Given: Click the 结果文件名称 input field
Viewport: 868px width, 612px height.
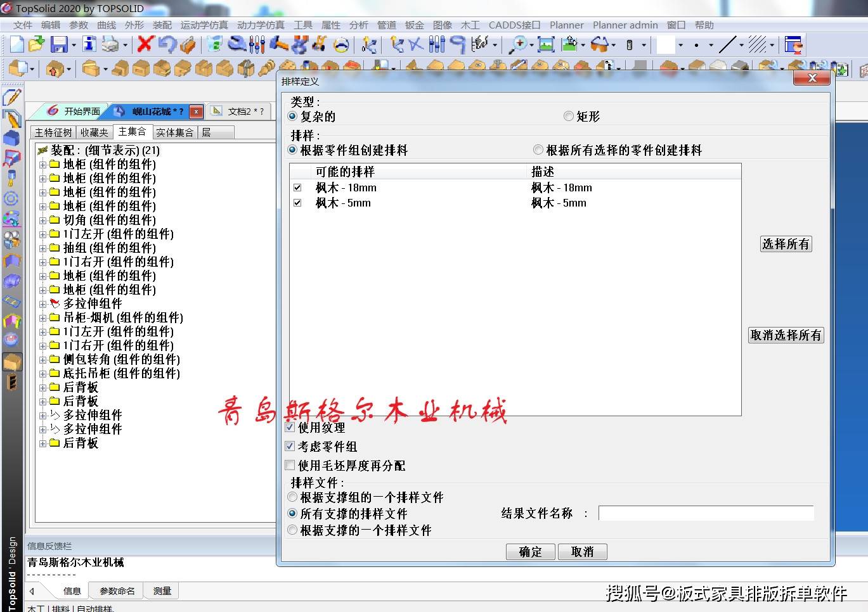Looking at the screenshot, I should tap(706, 513).
